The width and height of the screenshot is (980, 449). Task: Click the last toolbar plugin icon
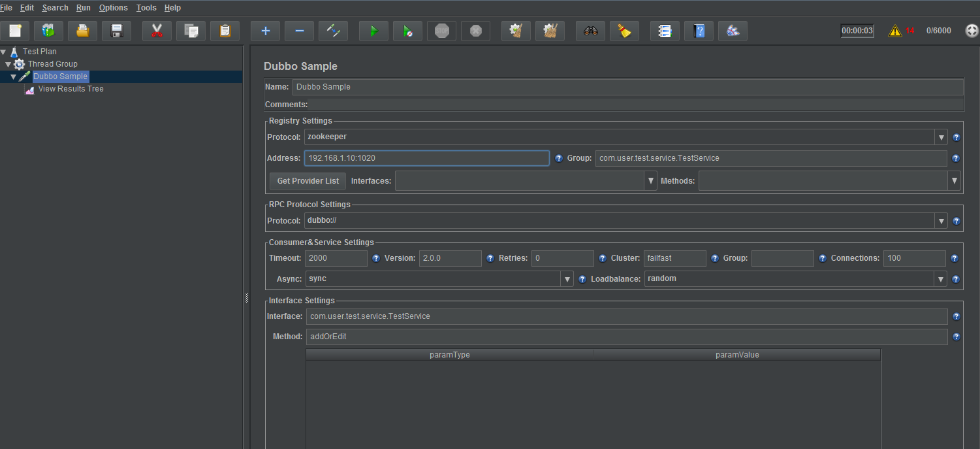click(x=733, y=31)
